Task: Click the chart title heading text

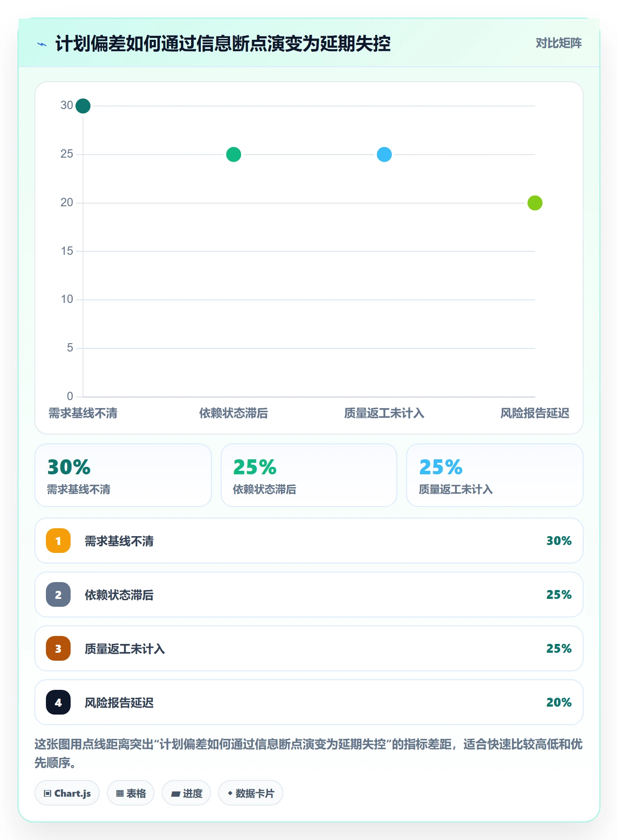Action: click(223, 44)
